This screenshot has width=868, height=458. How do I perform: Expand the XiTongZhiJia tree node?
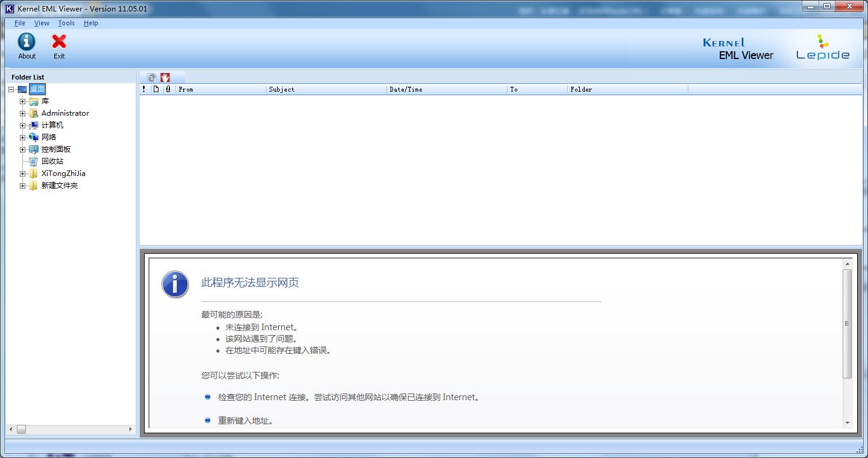tap(22, 174)
